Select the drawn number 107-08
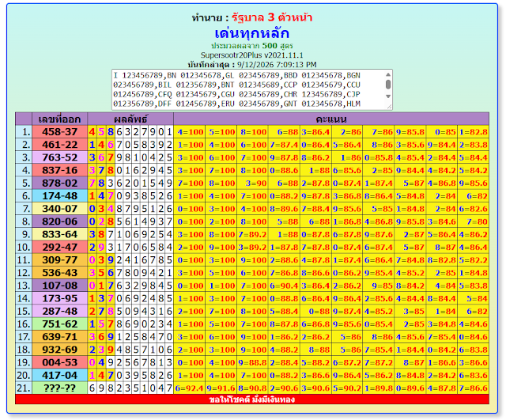This screenshot has width=506, height=420. pos(60,286)
